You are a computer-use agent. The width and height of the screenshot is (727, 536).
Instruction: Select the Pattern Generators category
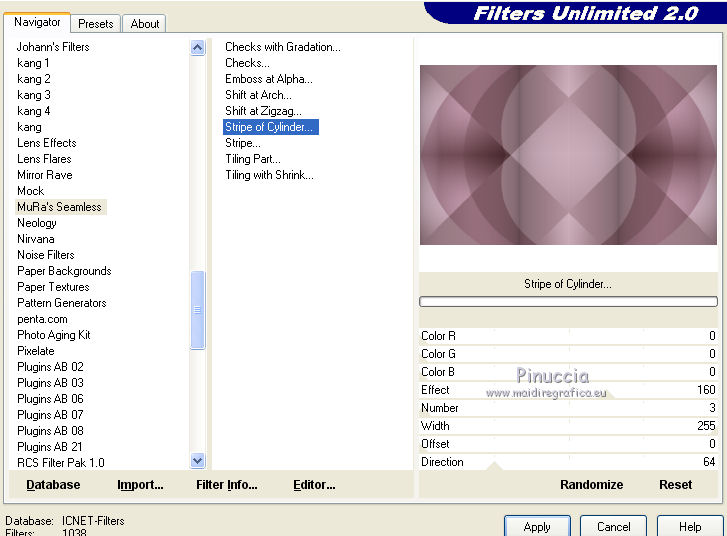(62, 303)
